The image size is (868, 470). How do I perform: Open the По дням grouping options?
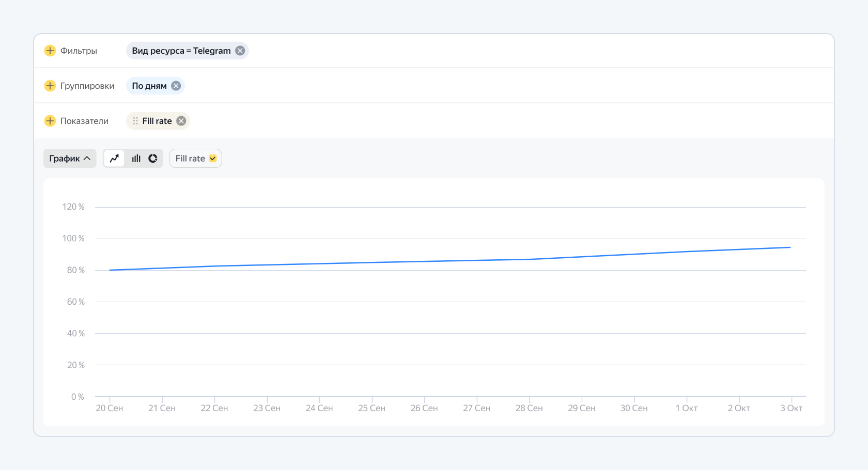[149, 86]
